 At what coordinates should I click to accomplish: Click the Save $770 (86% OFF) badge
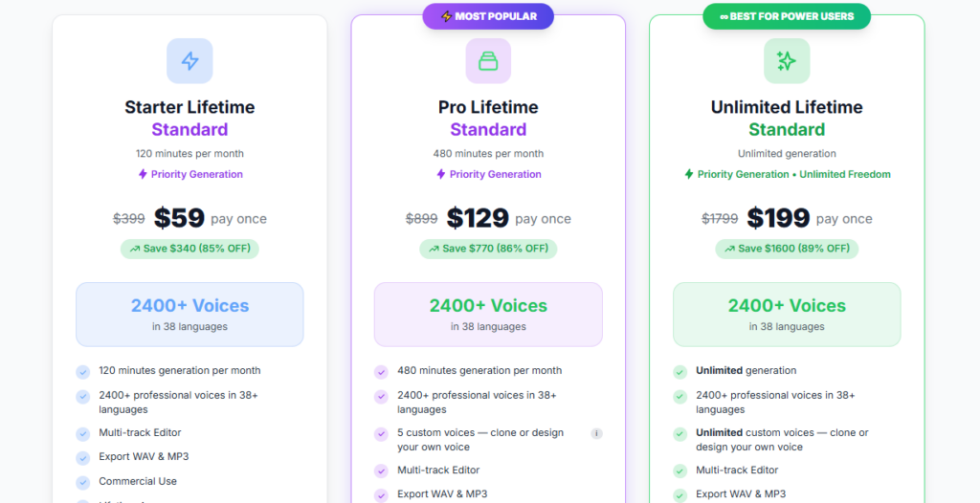488,249
